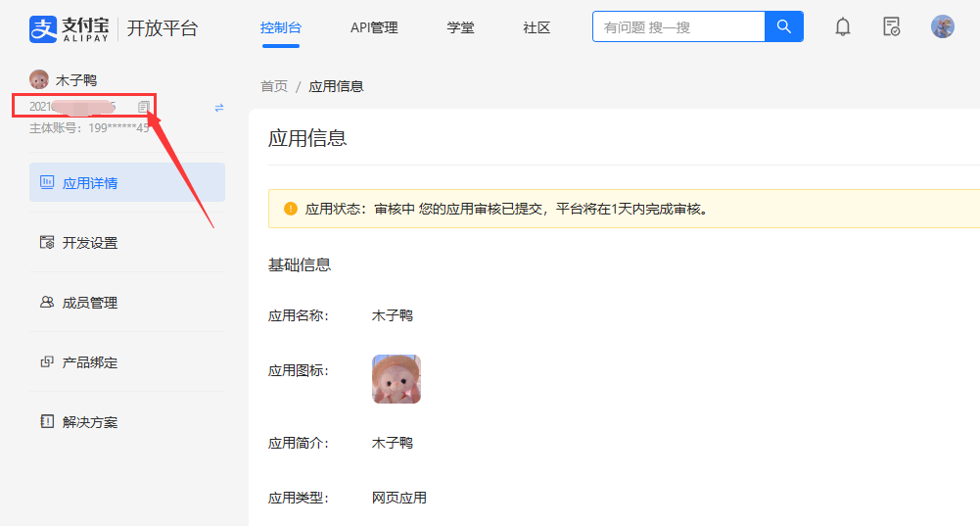Click the switch application arrows icon
This screenshot has width=980, height=526.
point(219,108)
